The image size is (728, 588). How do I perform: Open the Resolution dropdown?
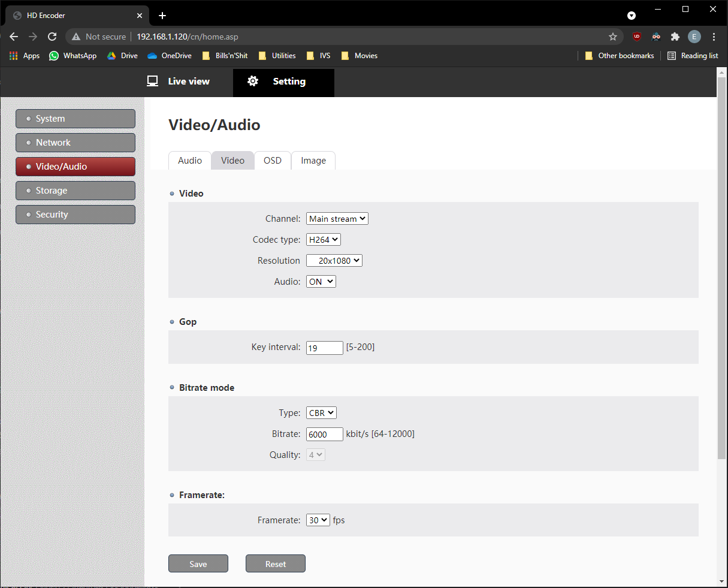[x=334, y=261]
